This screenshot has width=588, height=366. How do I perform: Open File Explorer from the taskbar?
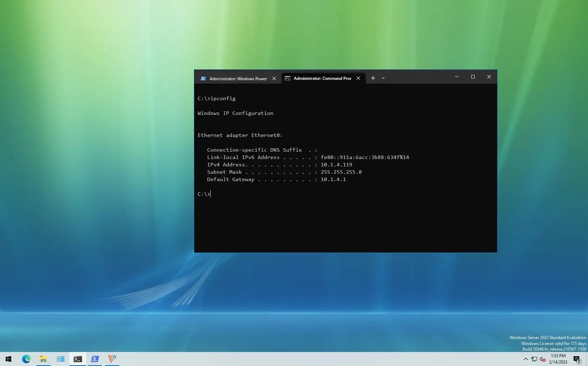click(43, 359)
